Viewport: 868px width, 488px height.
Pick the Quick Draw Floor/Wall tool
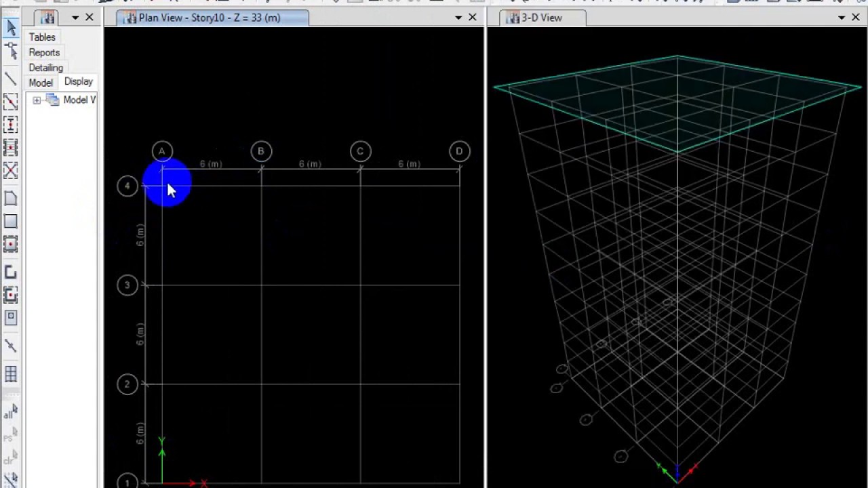pyautogui.click(x=11, y=244)
